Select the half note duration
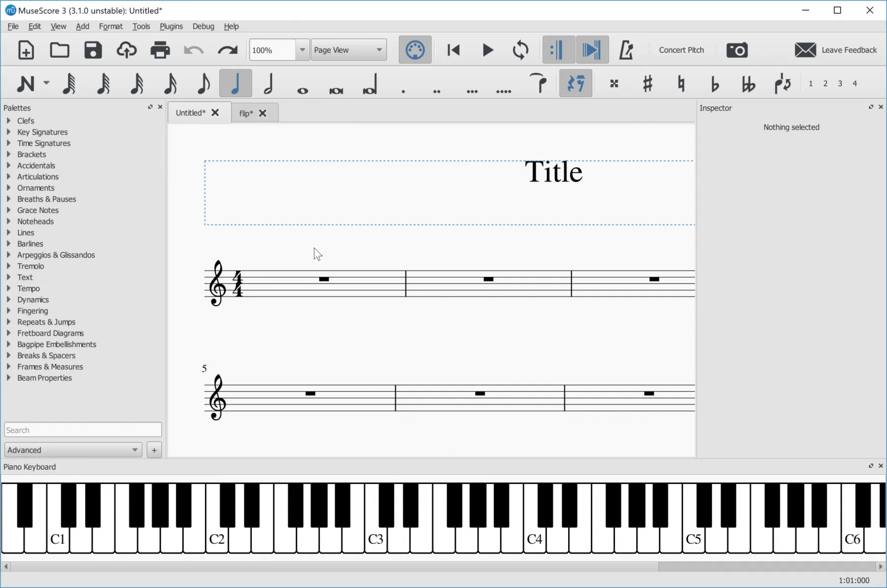The width and height of the screenshot is (887, 588). [269, 83]
